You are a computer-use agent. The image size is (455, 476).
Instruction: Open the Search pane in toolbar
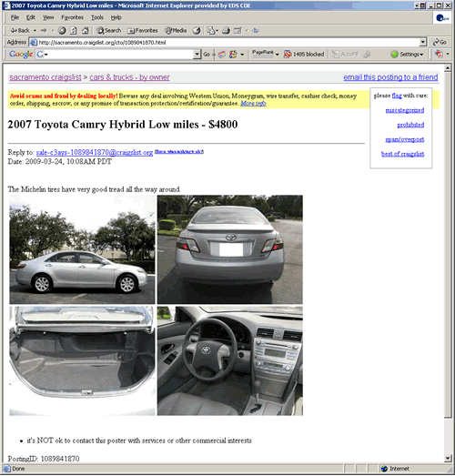tap(109, 30)
